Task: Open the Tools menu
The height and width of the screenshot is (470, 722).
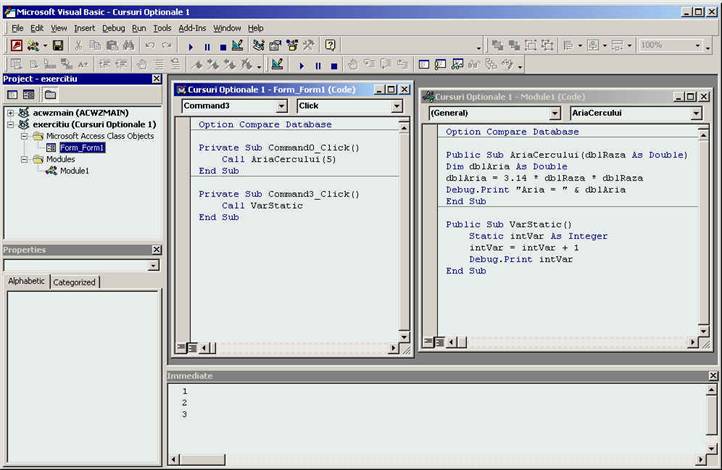Action: pos(162,28)
